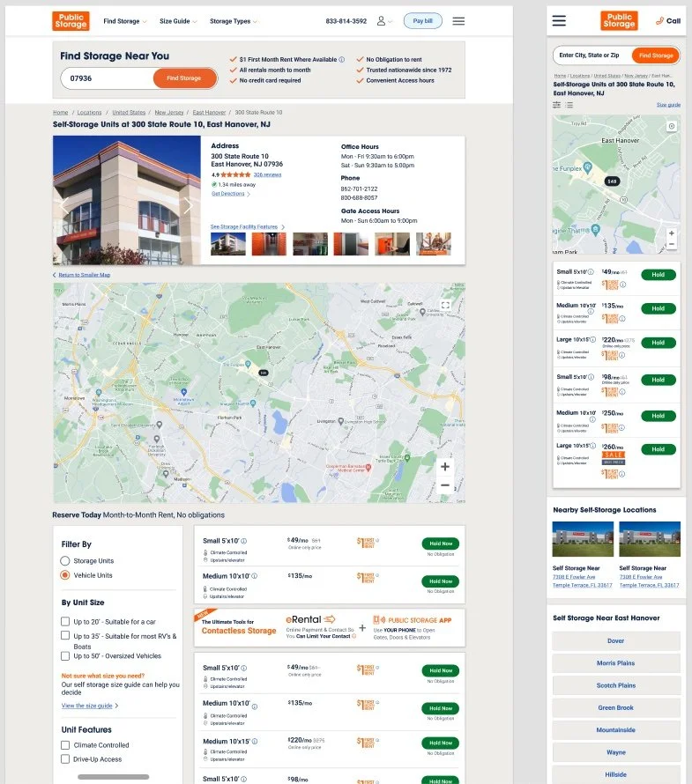Click info icon beside first Small 5'x10' unit
Screen dimensions: 692x784
click(243, 541)
